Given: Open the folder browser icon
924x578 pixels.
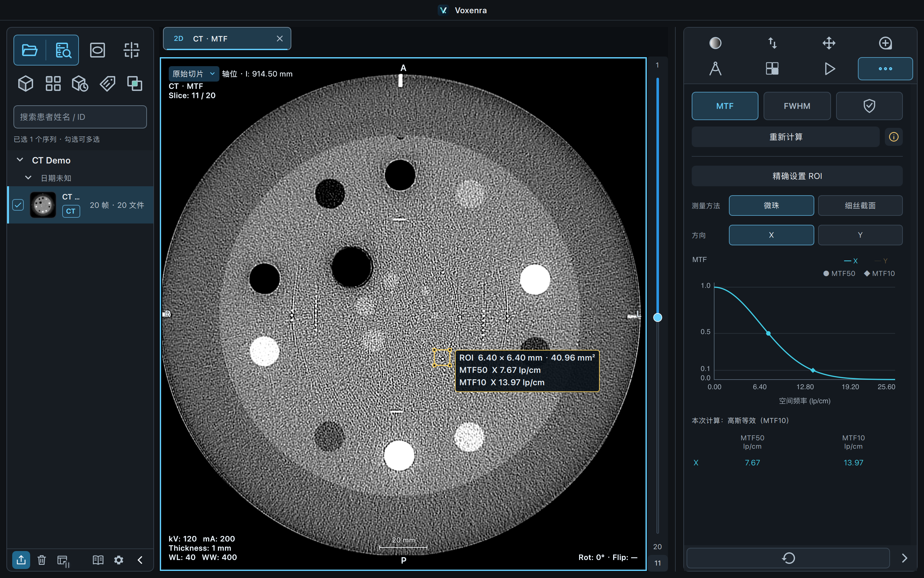Looking at the screenshot, I should coord(30,50).
